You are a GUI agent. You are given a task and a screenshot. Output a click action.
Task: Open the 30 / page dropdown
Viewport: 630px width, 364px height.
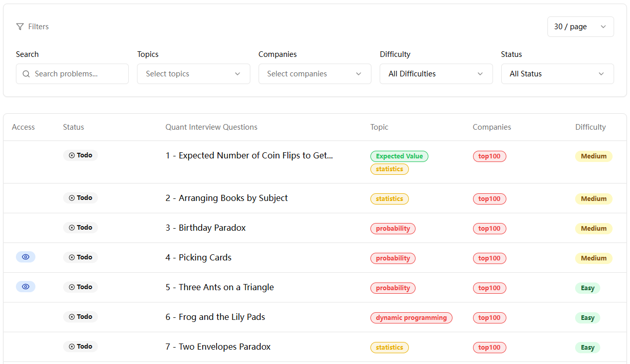tap(580, 27)
